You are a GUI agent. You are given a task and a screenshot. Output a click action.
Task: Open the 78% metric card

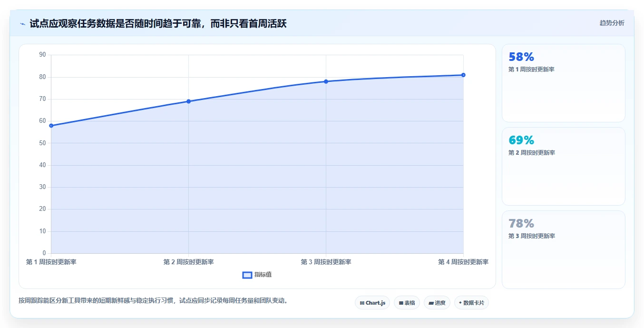563,250
